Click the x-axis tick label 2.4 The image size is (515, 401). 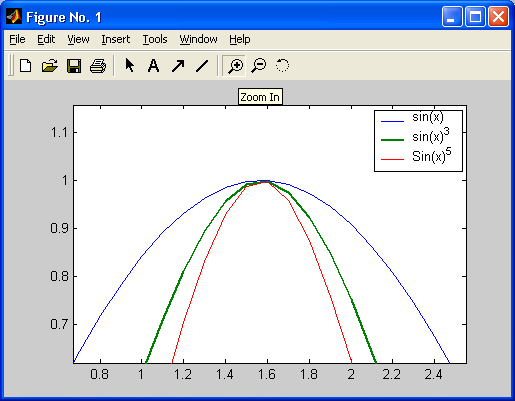[x=434, y=374]
